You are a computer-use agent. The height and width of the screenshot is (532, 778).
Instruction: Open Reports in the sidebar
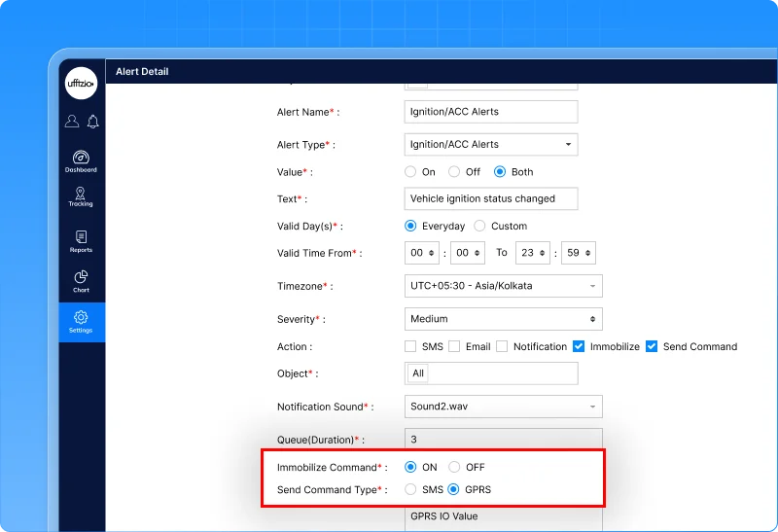(x=81, y=241)
